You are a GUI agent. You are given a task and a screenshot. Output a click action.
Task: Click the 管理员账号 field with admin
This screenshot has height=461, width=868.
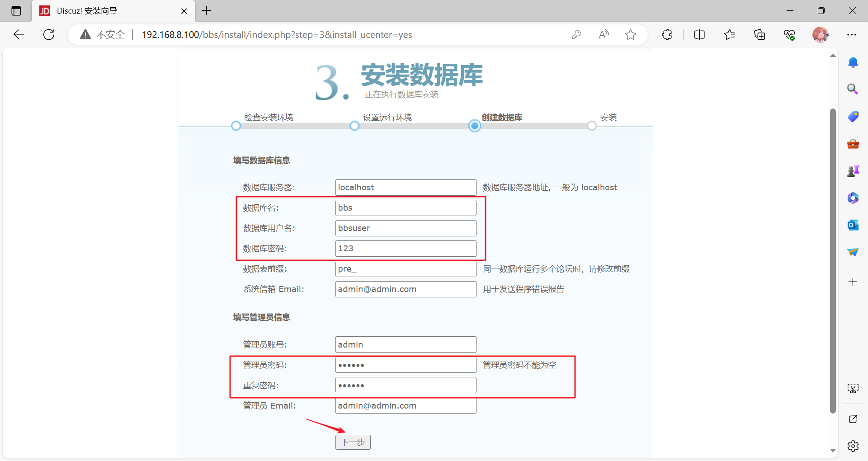[x=406, y=344]
